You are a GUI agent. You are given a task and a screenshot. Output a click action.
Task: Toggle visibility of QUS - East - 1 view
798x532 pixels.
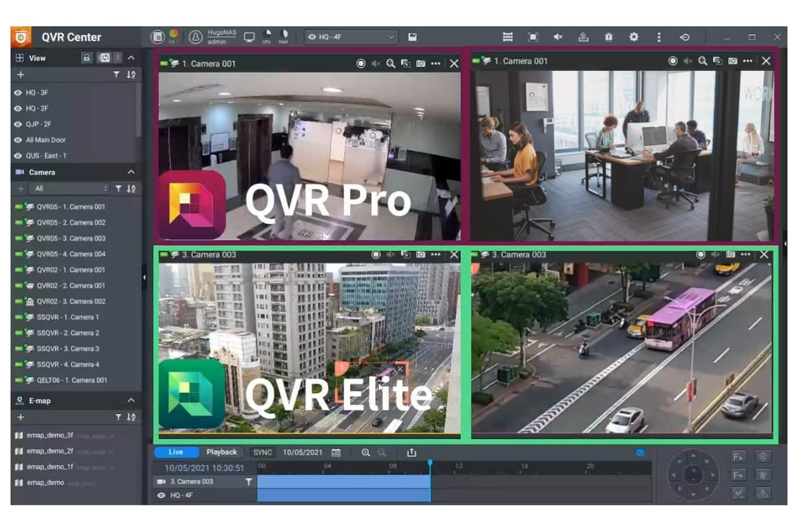19,156
